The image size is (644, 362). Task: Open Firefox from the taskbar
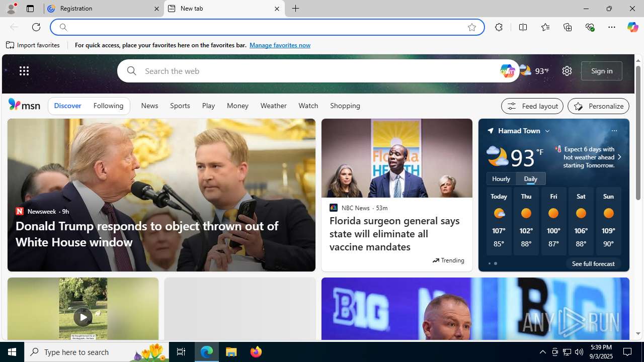coord(256,352)
